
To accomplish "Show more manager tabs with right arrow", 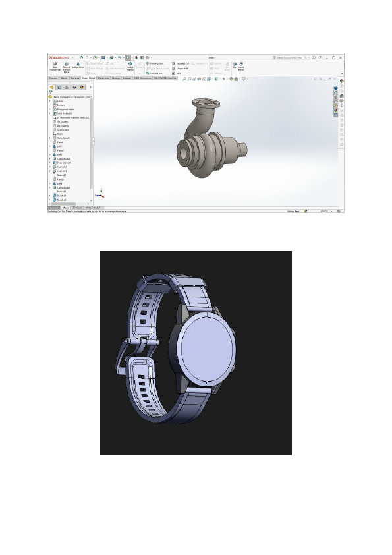I will click(90, 87).
